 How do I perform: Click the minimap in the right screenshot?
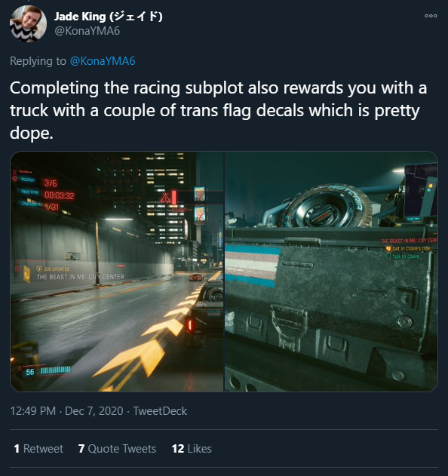[x=421, y=190]
